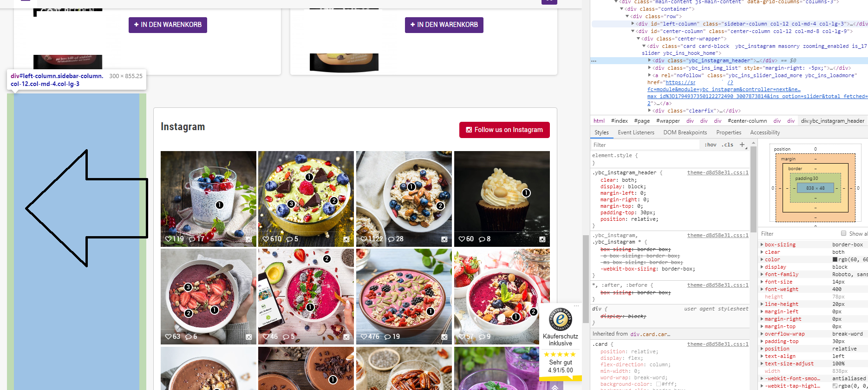This screenshot has height=390, width=868.
Task: Click the 'element.style' rule block
Action: (670, 159)
